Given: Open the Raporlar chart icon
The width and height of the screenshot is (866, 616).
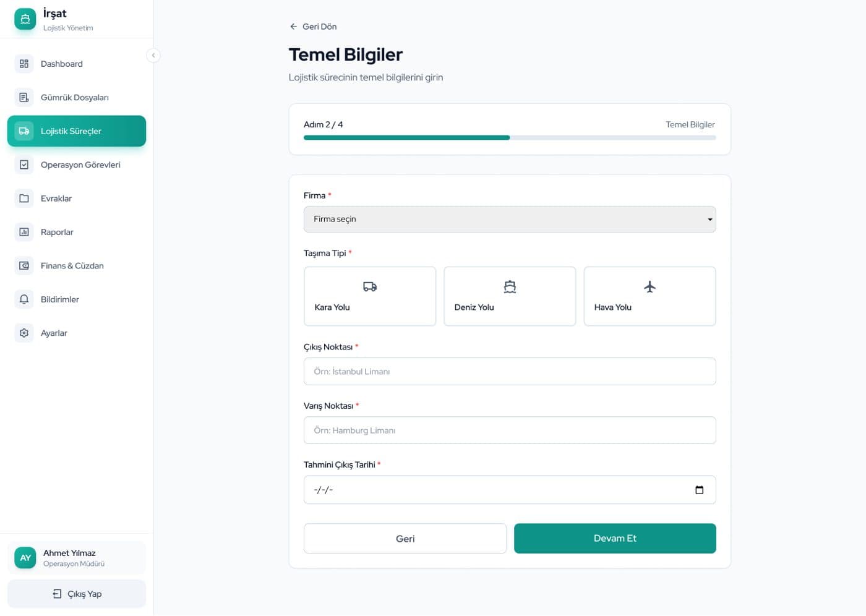Looking at the screenshot, I should [24, 232].
